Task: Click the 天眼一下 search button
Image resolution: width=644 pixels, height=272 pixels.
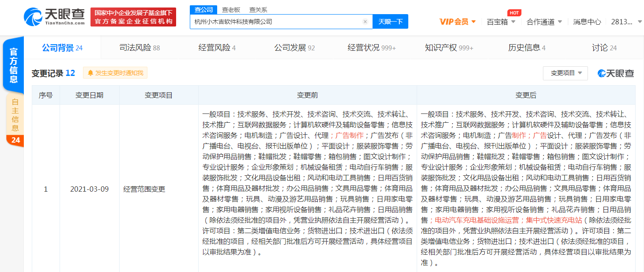Action: coord(390,21)
